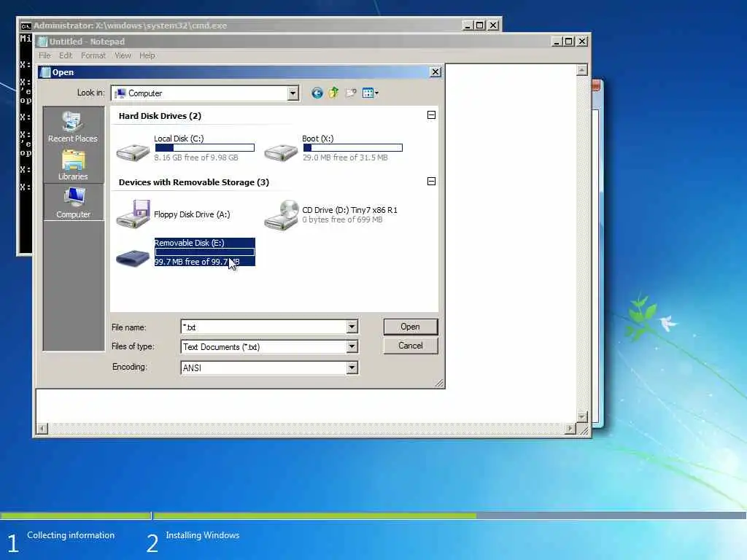Select the CD Drive (D:) icon
The width and height of the screenshot is (747, 560).
282,215
